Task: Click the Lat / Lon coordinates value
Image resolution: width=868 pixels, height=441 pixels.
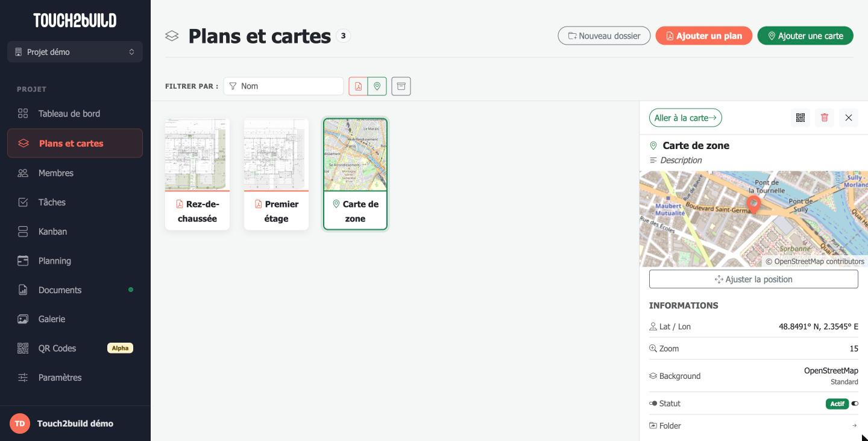Action: [x=819, y=327]
